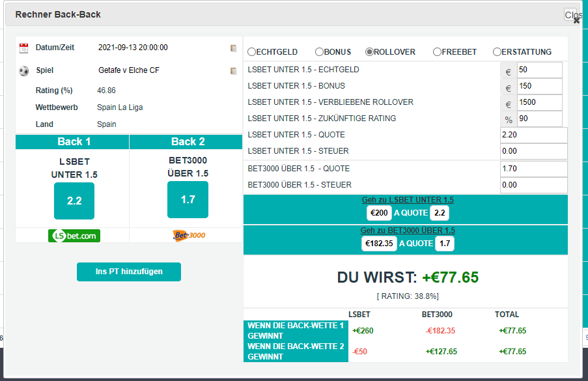The width and height of the screenshot is (588, 381).
Task: Click the +€127.65 BET3000 result value
Action: click(x=441, y=352)
